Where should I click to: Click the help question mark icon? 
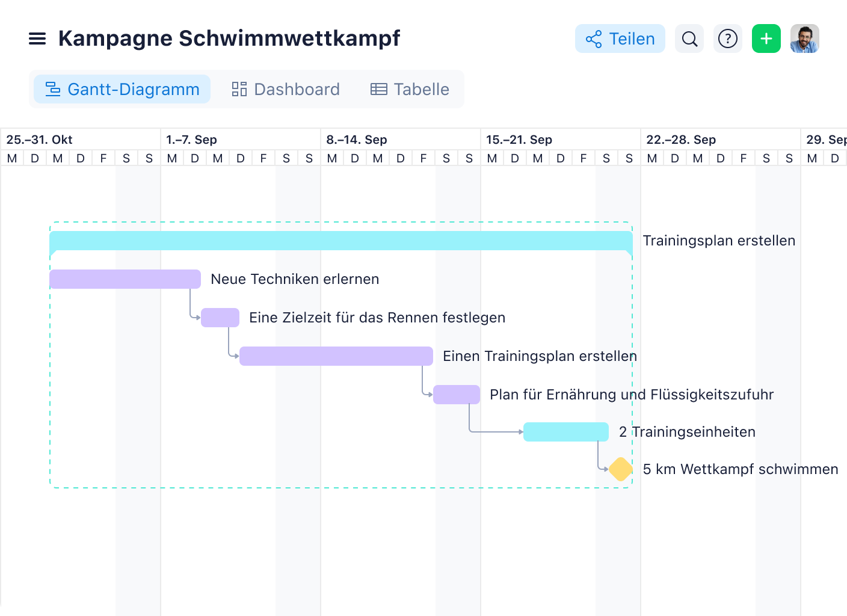(x=728, y=38)
